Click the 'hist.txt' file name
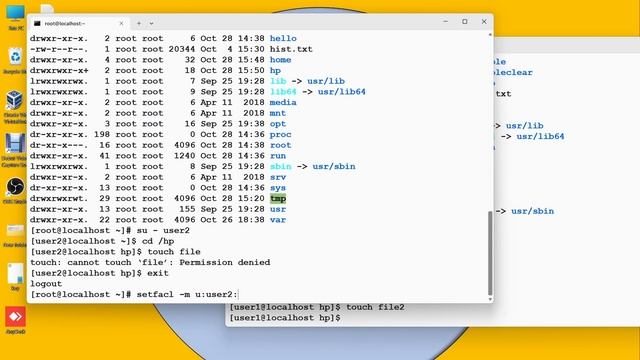 (291, 49)
